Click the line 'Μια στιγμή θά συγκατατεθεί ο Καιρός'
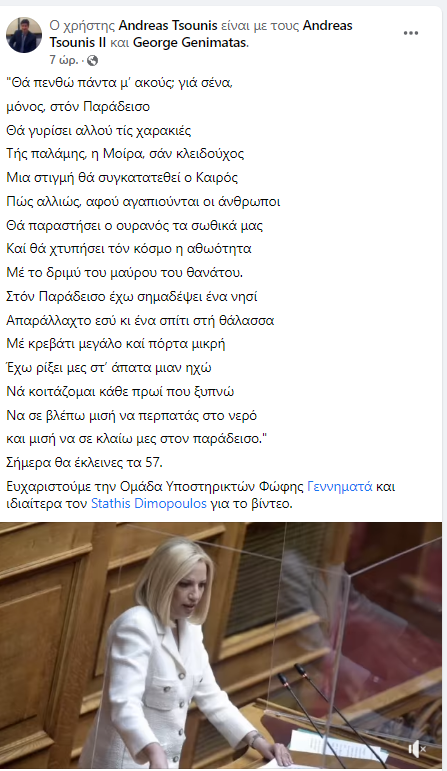This screenshot has width=447, height=771. click(122, 178)
